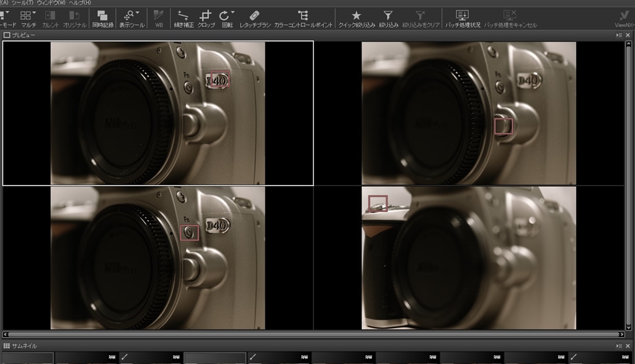This screenshot has height=364, width=635.
Task: Open the Tools (ツール) menu
Action: coord(22,3)
